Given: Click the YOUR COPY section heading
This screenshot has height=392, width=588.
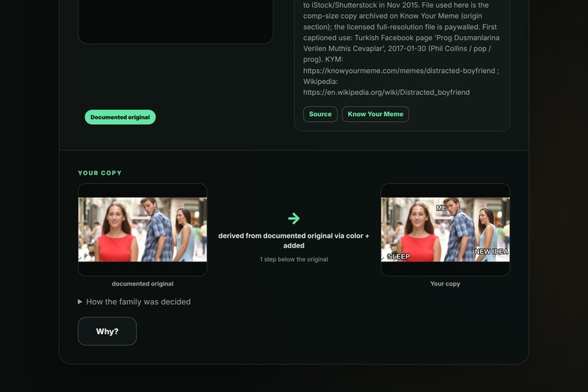Looking at the screenshot, I should [x=100, y=173].
